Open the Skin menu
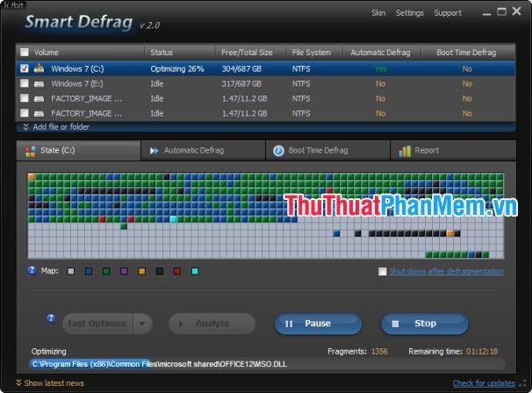532x393 pixels. [378, 13]
